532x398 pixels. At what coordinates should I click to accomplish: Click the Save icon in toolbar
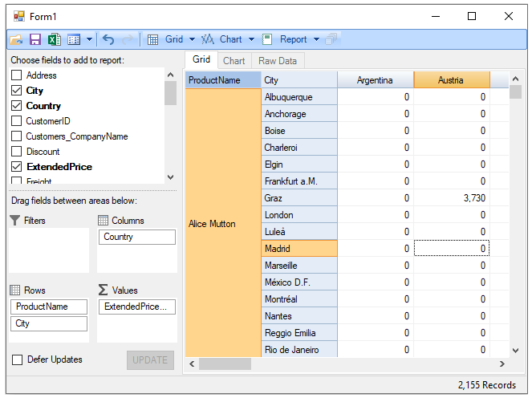point(35,39)
